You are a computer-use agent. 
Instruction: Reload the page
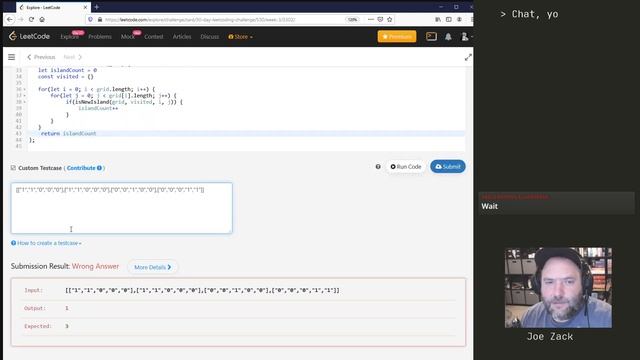(x=31, y=19)
